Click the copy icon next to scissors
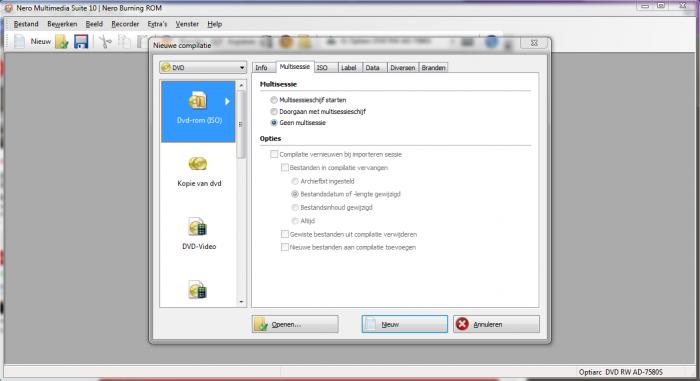The image size is (700, 381). click(125, 42)
